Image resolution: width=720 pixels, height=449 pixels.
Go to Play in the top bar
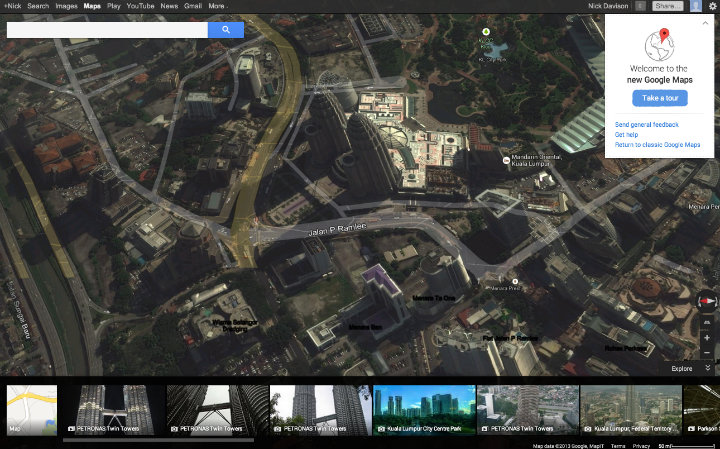[x=113, y=6]
